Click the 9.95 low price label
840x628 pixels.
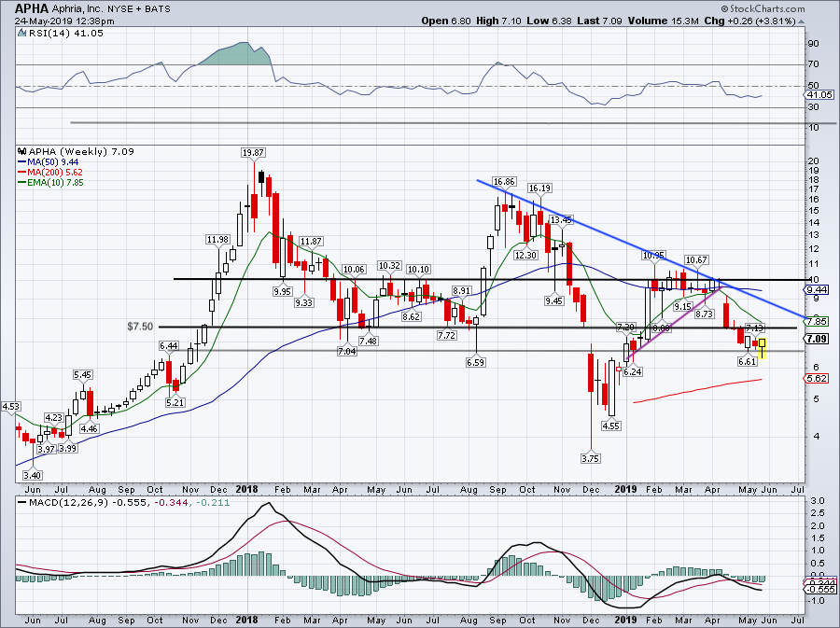pyautogui.click(x=282, y=292)
